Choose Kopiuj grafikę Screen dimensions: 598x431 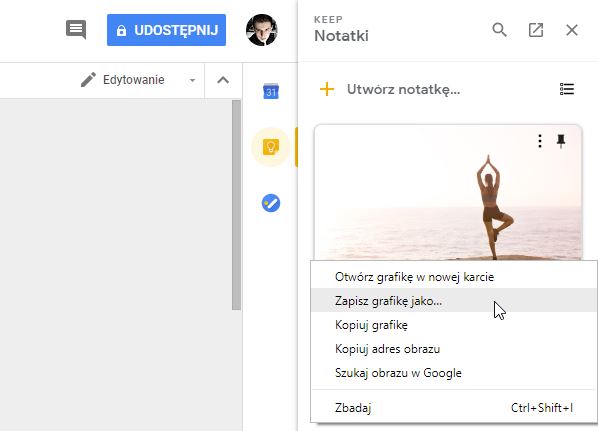454,325
